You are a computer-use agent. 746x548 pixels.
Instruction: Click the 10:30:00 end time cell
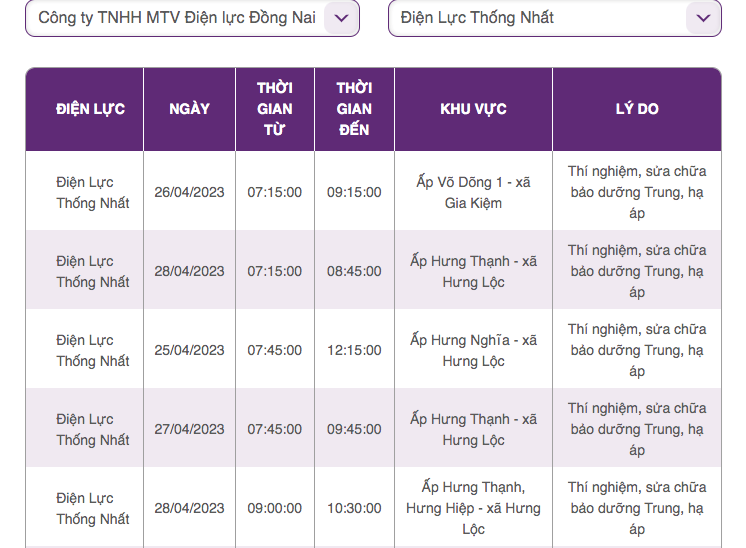[354, 508]
